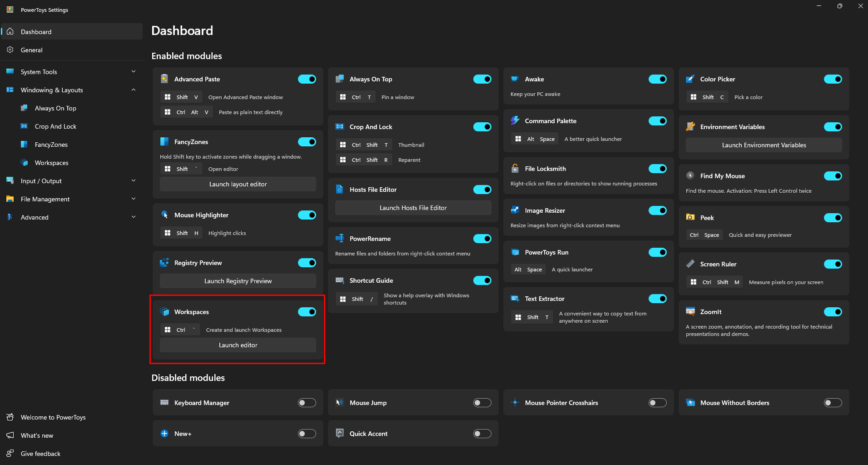Click the PowerRename card icon

(x=340, y=239)
